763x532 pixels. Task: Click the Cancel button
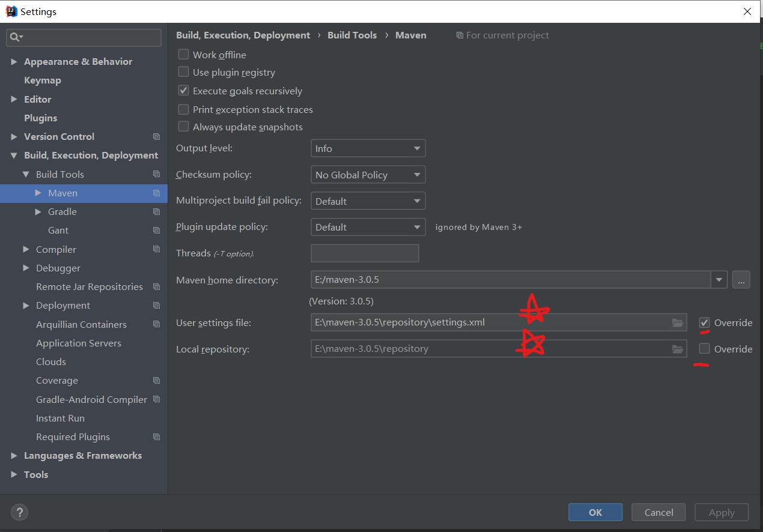[x=658, y=512]
